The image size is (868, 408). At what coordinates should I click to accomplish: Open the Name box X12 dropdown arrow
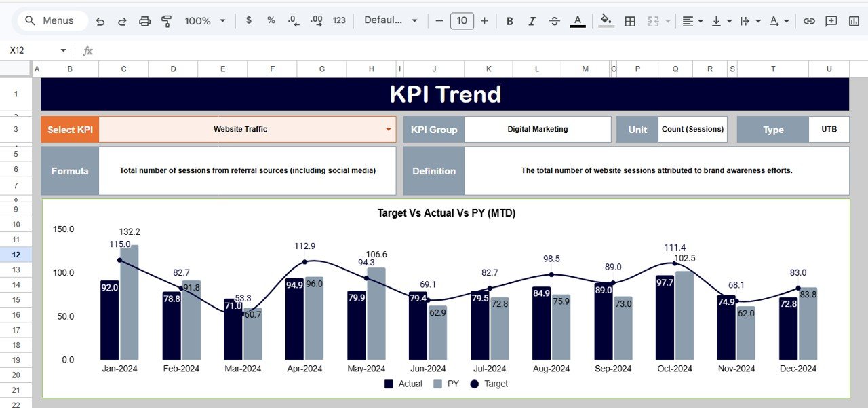[x=64, y=50]
